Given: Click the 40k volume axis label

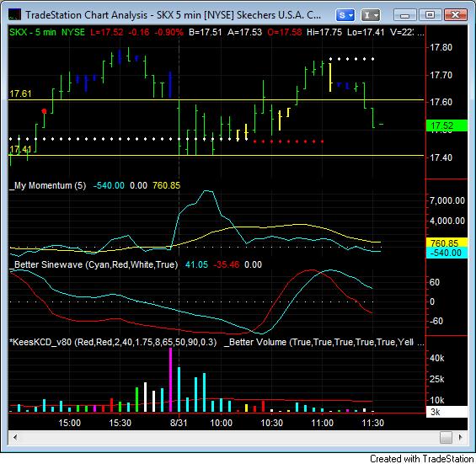Looking at the screenshot, I should pyautogui.click(x=437, y=359).
